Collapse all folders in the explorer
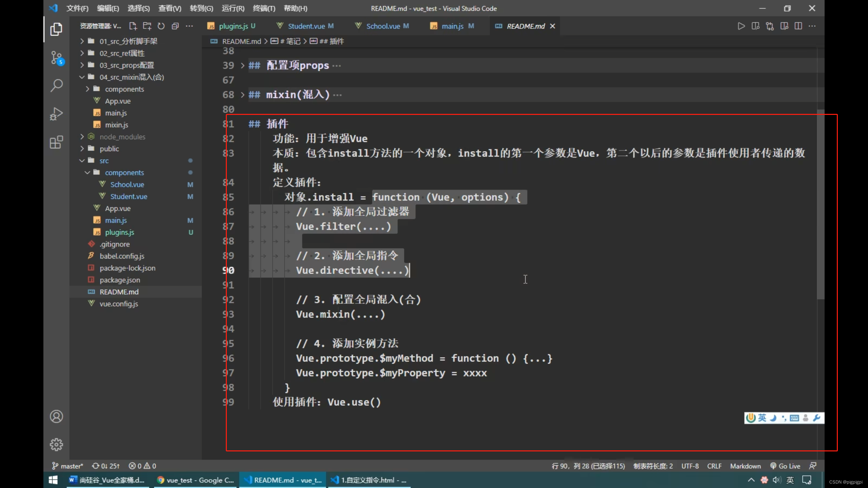 (x=175, y=26)
